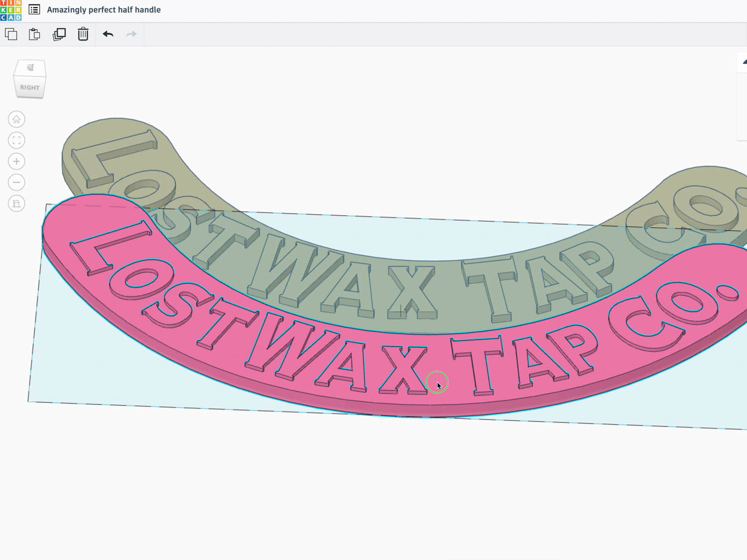This screenshot has width=747, height=560.
Task: Delete selection with the trash icon
Action: click(x=83, y=34)
